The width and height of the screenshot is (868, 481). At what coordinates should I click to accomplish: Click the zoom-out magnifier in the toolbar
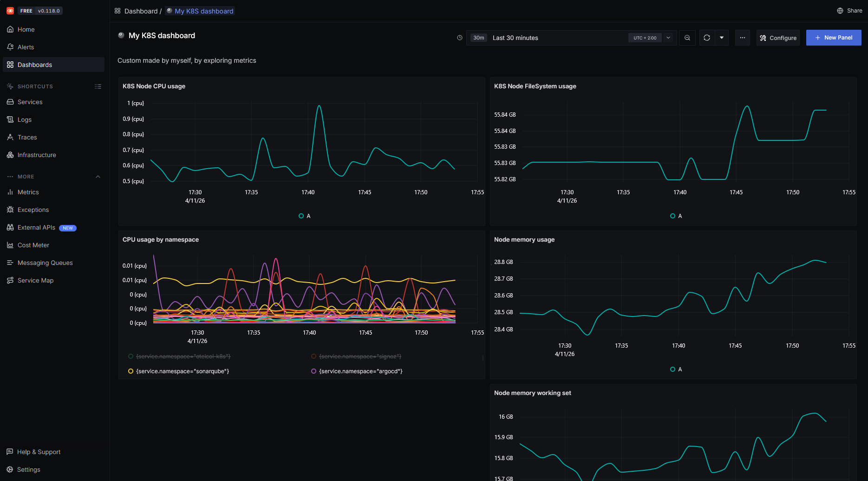687,38
